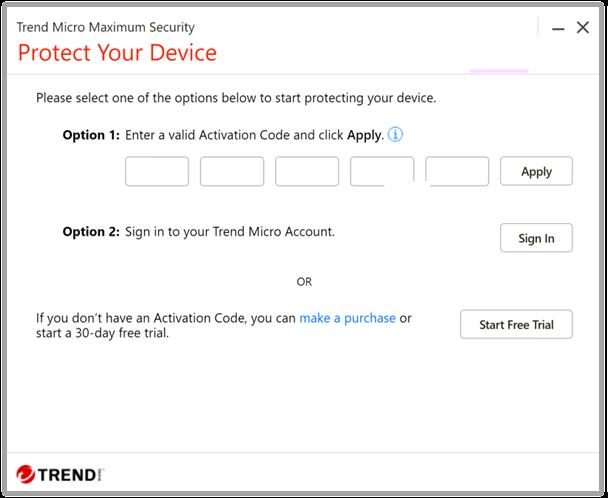Focus the fourth Activation Code box
Screen dimensions: 608x498
[x=382, y=171]
